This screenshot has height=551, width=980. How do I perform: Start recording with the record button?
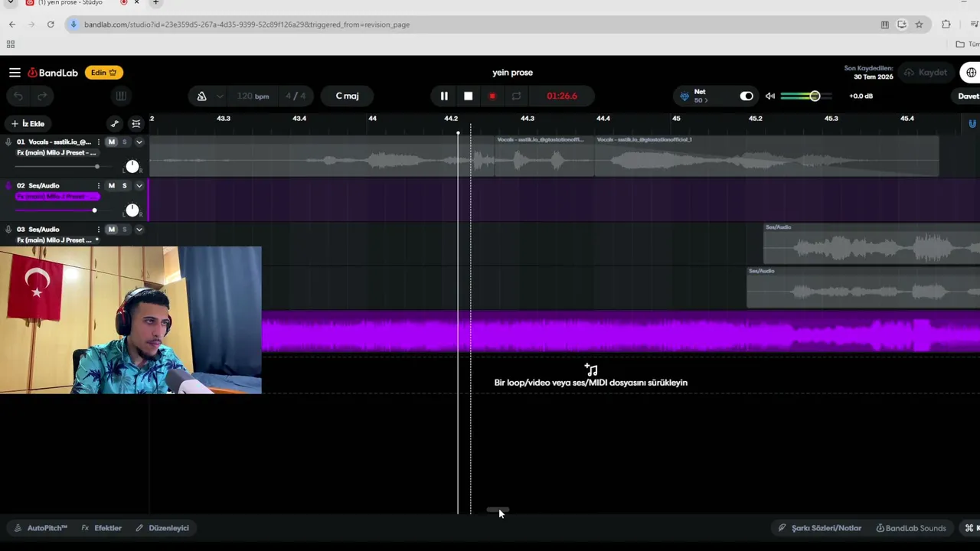click(492, 96)
